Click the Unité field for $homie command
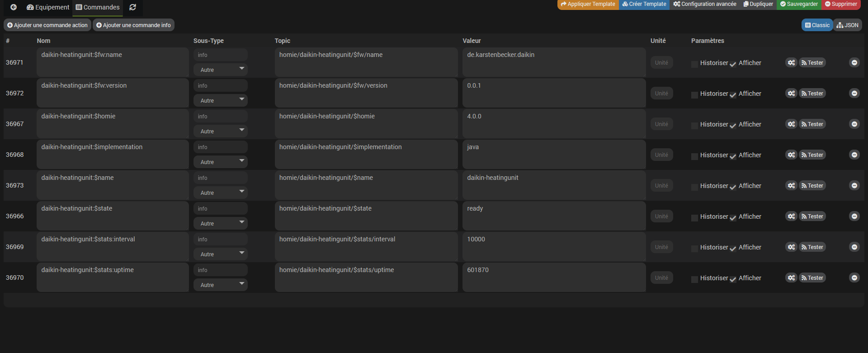 coord(661,124)
